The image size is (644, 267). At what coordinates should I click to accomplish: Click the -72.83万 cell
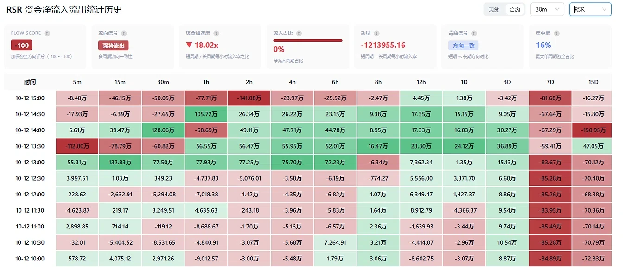[593, 259]
